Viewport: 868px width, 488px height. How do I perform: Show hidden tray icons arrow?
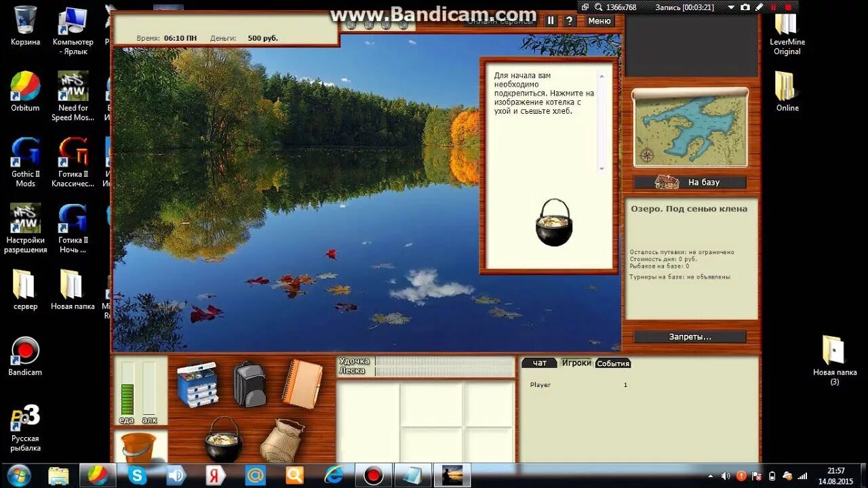710,476
